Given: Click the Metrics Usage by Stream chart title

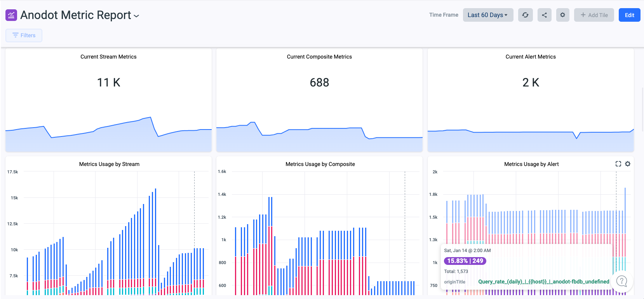Looking at the screenshot, I should click(x=109, y=164).
